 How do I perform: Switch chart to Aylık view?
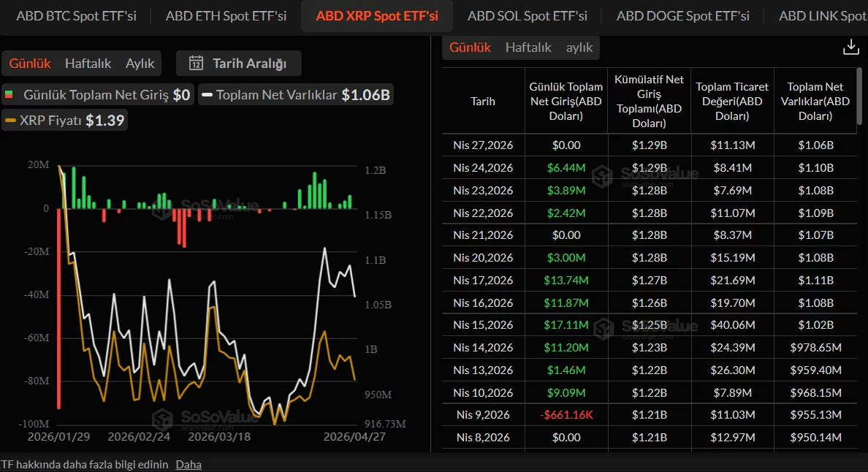(x=140, y=63)
